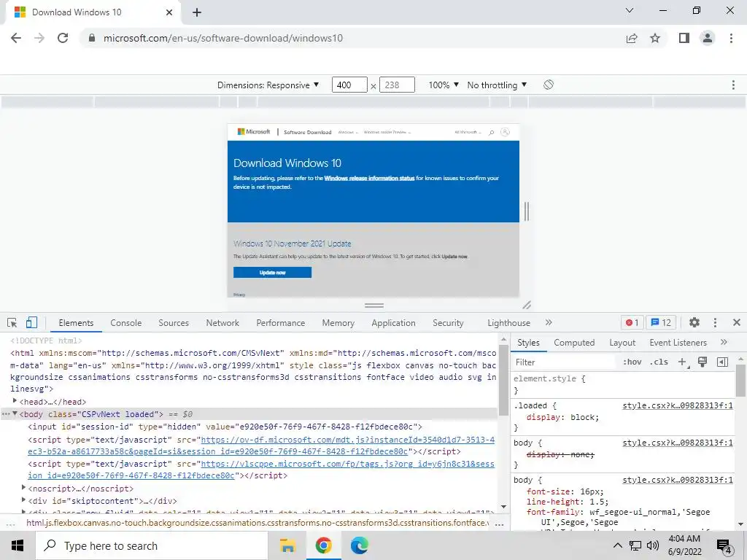Image resolution: width=747 pixels, height=560 pixels.
Task: Click the viewport width field 400
Action: point(349,85)
